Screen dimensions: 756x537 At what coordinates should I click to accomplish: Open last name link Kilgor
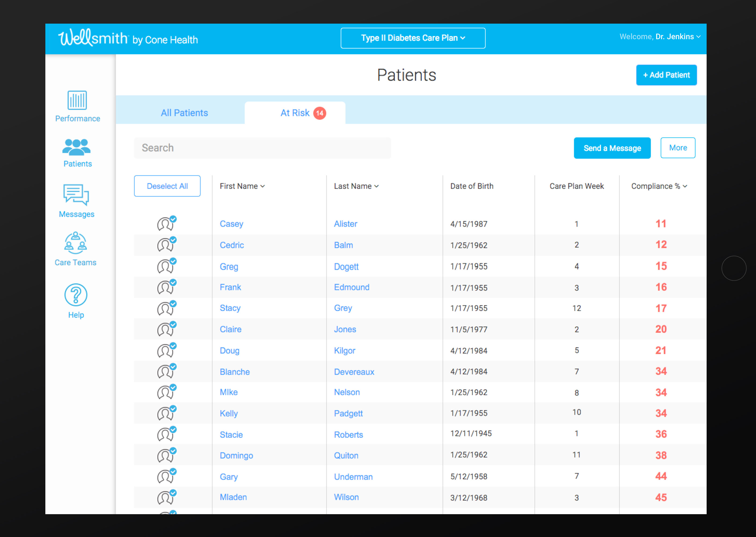(x=344, y=350)
